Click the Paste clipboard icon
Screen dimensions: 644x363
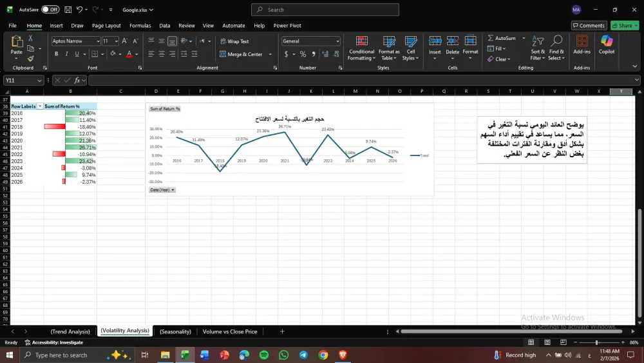17,41
